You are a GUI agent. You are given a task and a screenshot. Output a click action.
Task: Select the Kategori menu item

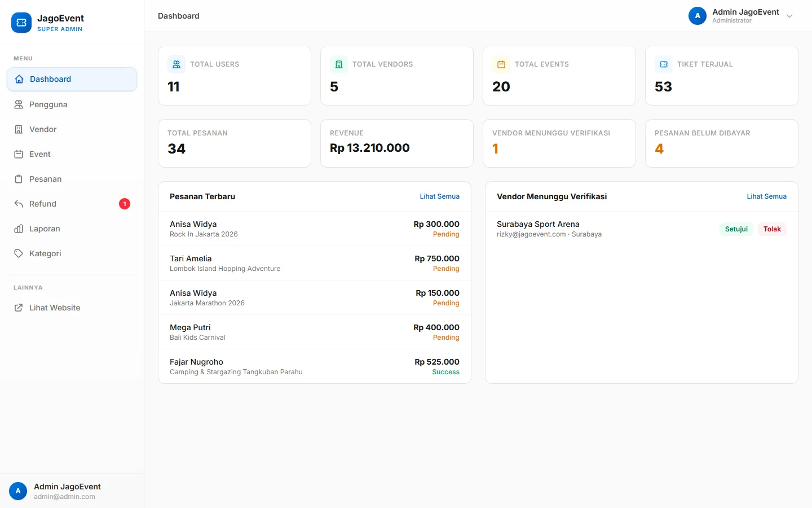click(x=72, y=253)
